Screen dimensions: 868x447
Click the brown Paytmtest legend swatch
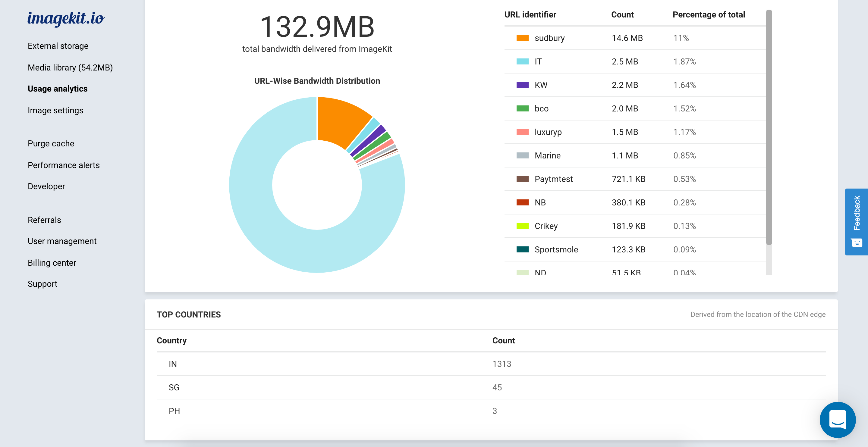(x=522, y=179)
